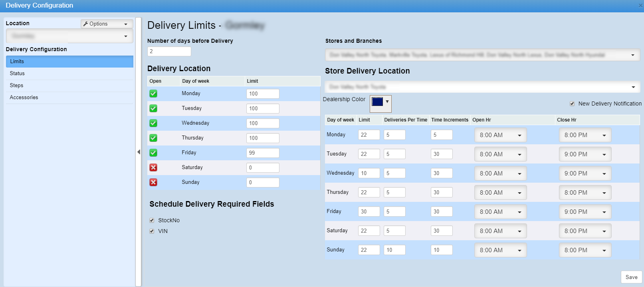Open the Dealership Color picker swatch
The width and height of the screenshot is (644, 287).
click(380, 102)
